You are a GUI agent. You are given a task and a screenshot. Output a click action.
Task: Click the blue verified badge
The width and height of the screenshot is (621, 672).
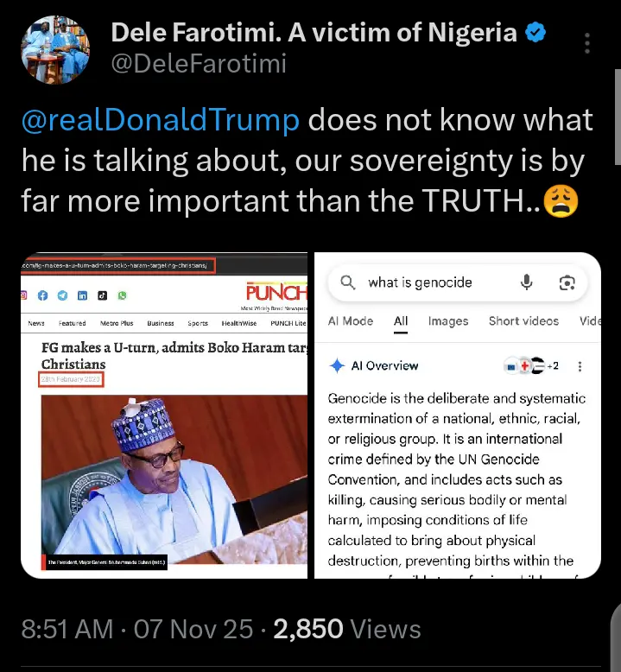click(x=535, y=34)
